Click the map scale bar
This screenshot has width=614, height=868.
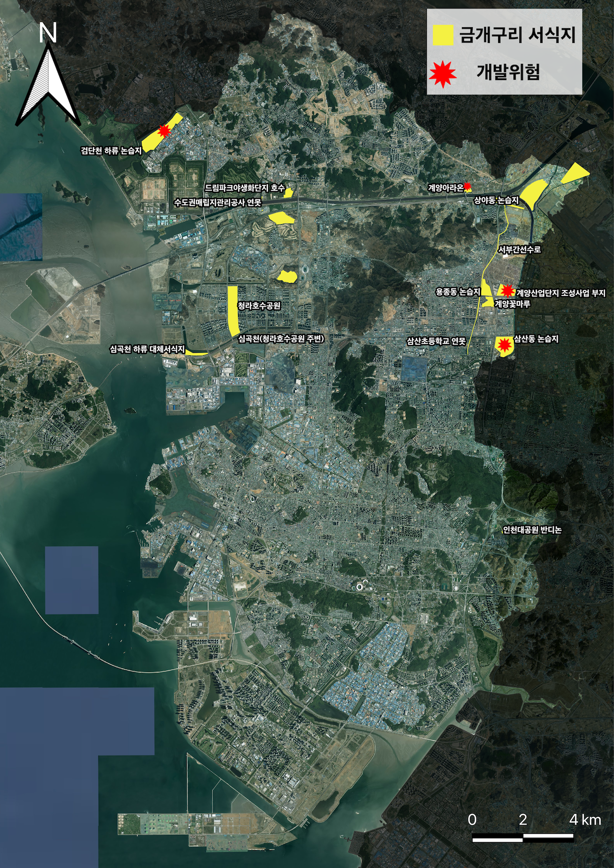tap(523, 837)
